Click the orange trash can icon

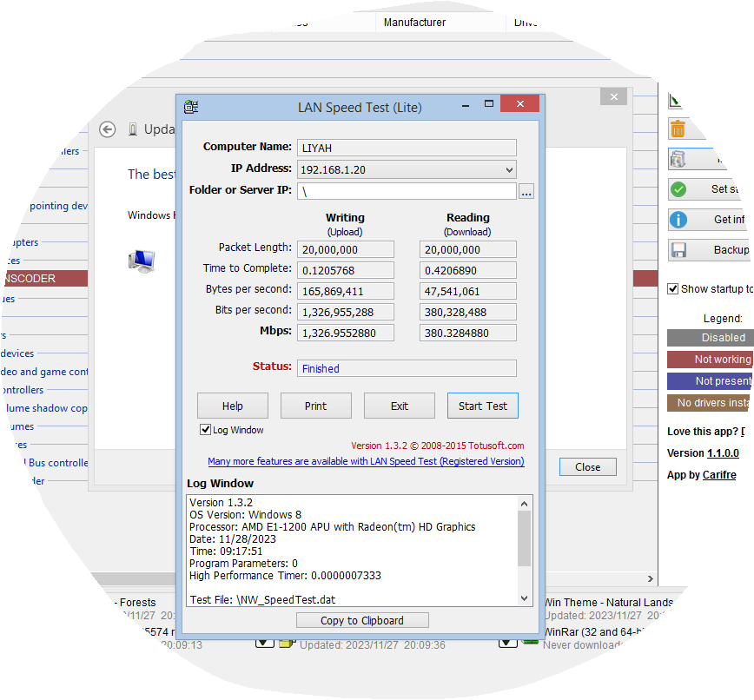[678, 129]
